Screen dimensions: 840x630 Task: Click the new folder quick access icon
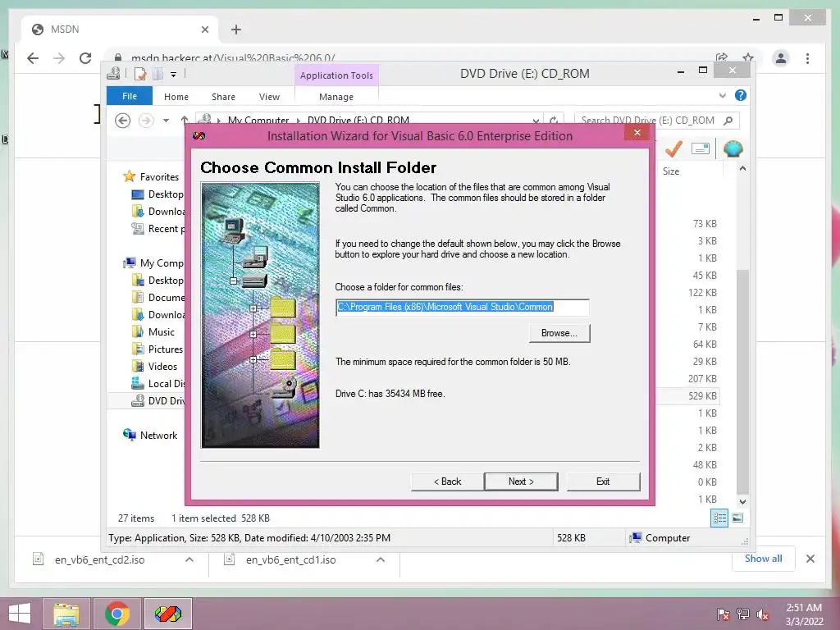click(158, 74)
